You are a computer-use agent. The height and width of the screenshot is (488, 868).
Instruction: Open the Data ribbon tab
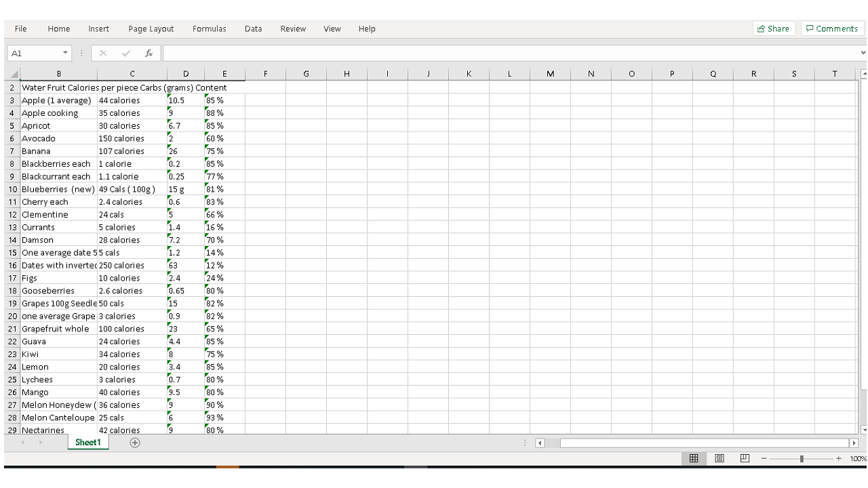(x=254, y=28)
